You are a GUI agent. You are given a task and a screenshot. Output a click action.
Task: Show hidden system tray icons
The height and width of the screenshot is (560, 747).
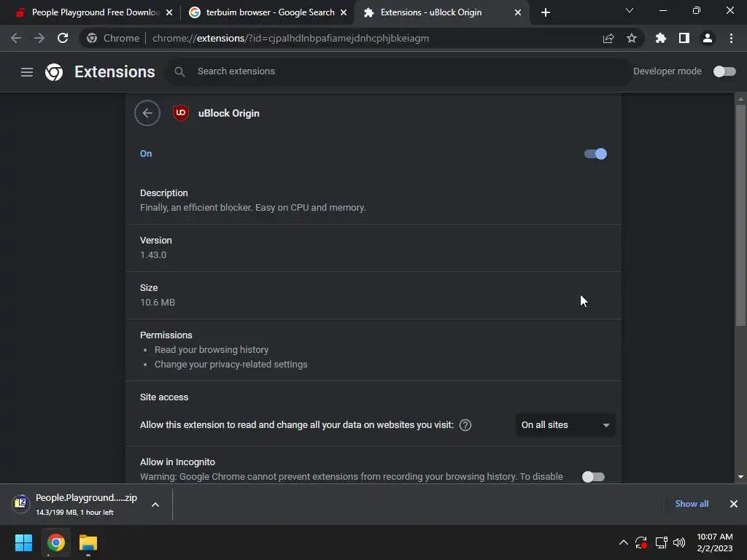coord(623,542)
